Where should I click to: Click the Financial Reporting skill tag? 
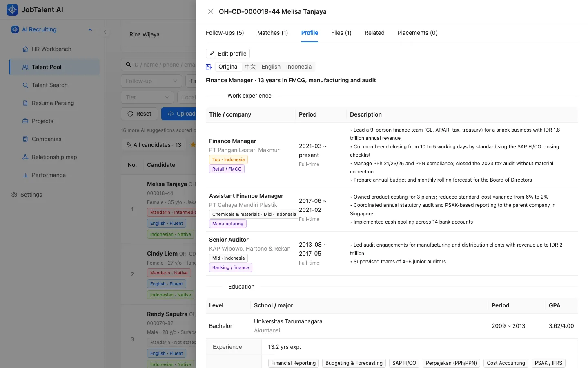[294, 363]
